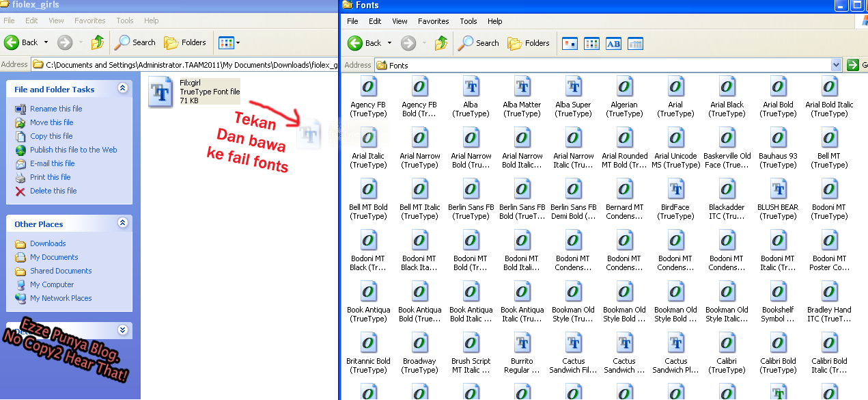The height and width of the screenshot is (400, 868).
Task: Open the Address dropdown in the Fonts window
Action: click(x=837, y=65)
